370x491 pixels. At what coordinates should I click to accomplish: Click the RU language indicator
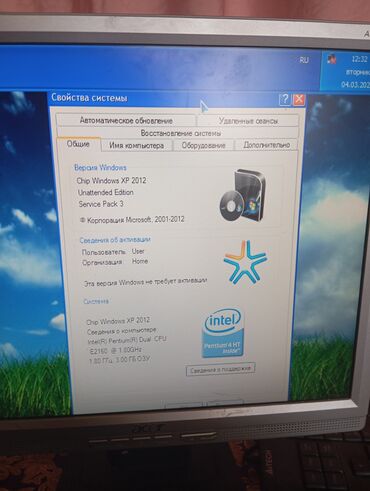(x=304, y=60)
